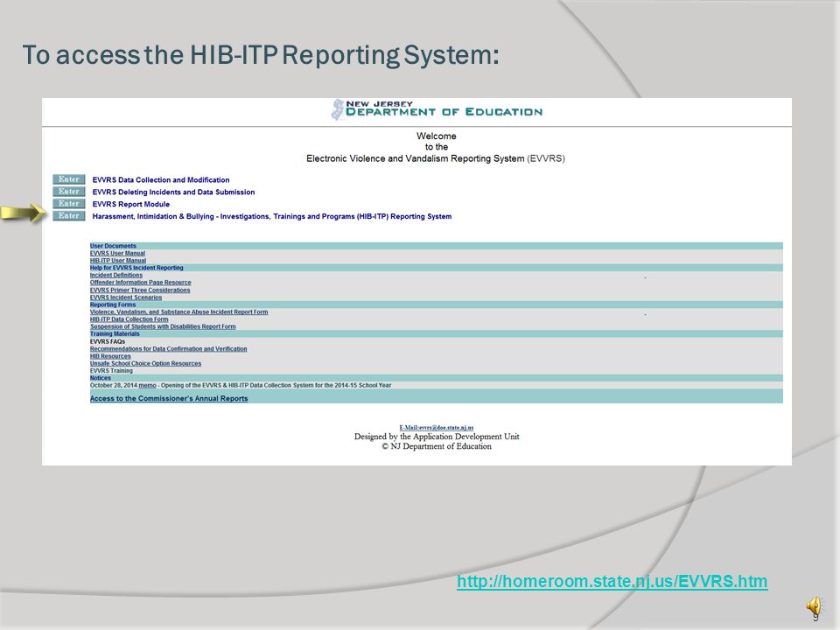Open HIB-ITP Data Collection Form link
This screenshot has width=840, height=630.
129,319
